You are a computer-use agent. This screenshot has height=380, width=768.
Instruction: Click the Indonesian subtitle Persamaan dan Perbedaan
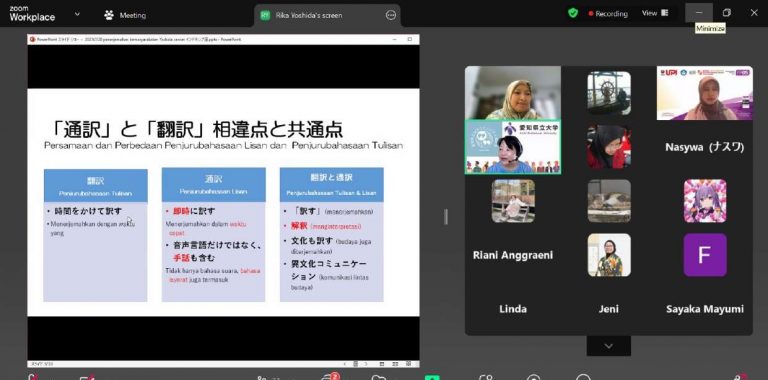pos(223,145)
